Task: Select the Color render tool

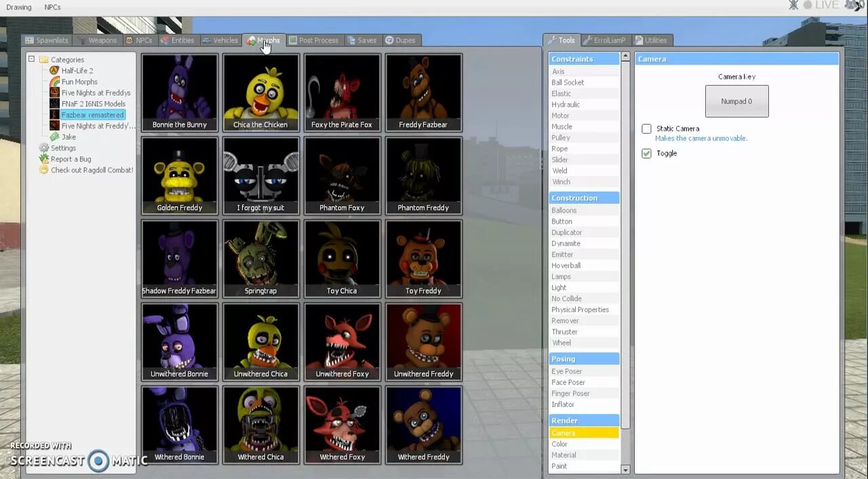Action: point(584,444)
